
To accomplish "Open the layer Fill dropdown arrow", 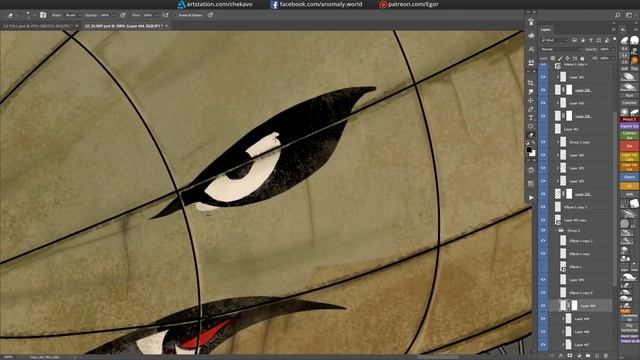I will pyautogui.click(x=613, y=58).
